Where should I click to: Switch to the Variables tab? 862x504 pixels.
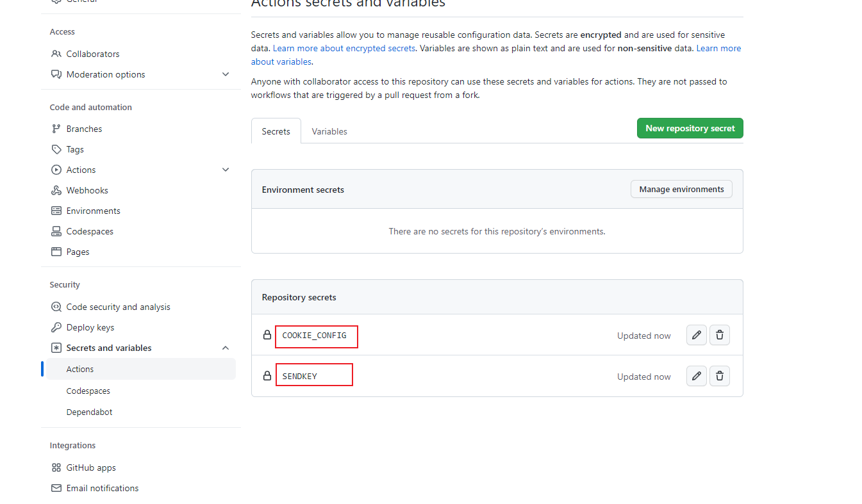coord(329,131)
